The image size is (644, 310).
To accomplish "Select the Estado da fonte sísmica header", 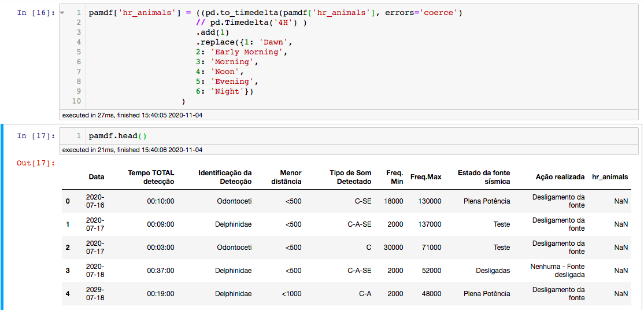I will tap(484, 177).
